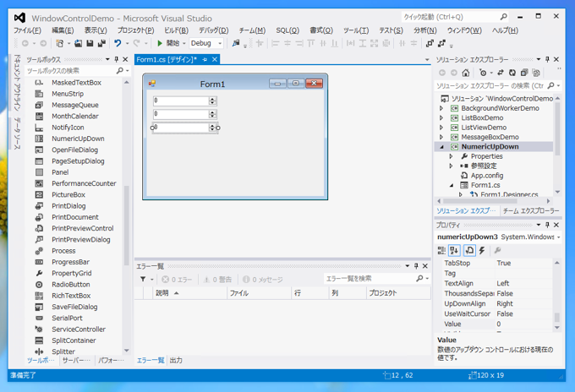The width and height of the screenshot is (575, 392).
Task: Click the Start debugging play icon
Action: 160,43
